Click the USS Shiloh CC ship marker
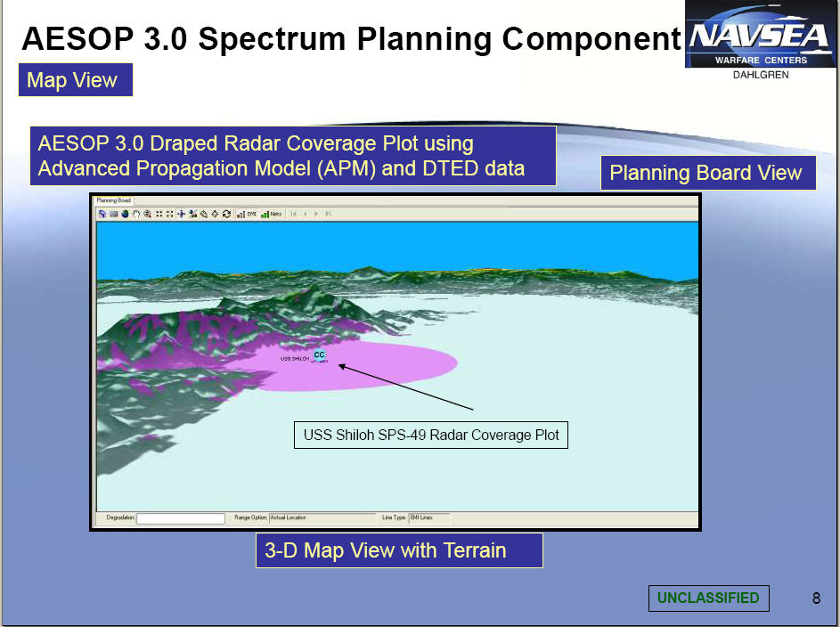This screenshot has height=627, width=840. (319, 355)
